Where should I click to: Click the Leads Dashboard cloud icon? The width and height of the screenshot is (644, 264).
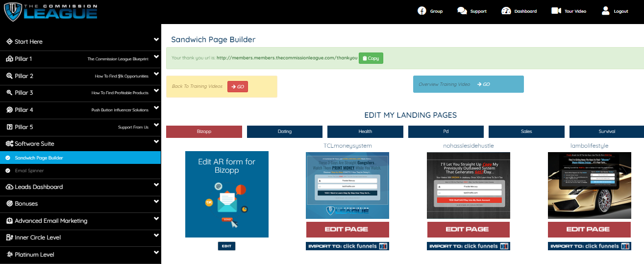pos(9,187)
